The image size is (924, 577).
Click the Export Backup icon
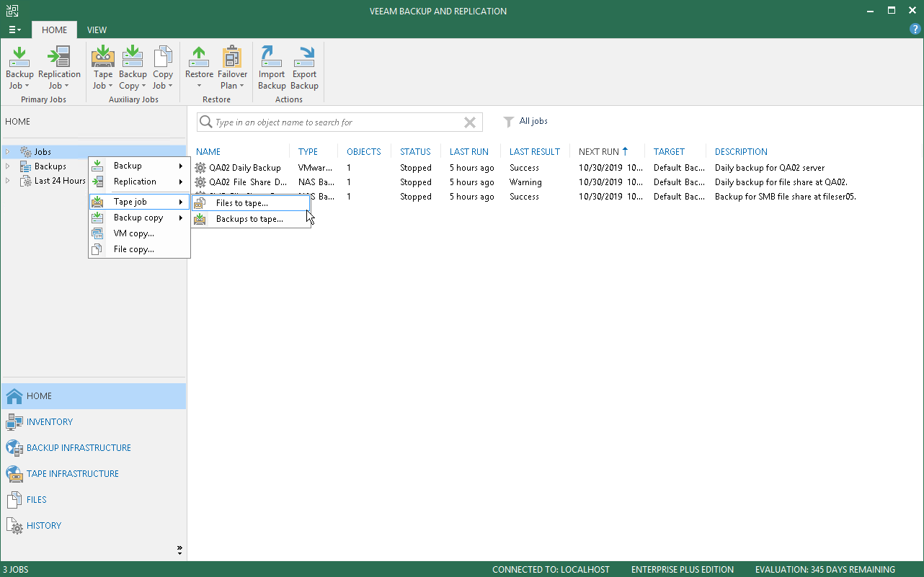(x=304, y=67)
